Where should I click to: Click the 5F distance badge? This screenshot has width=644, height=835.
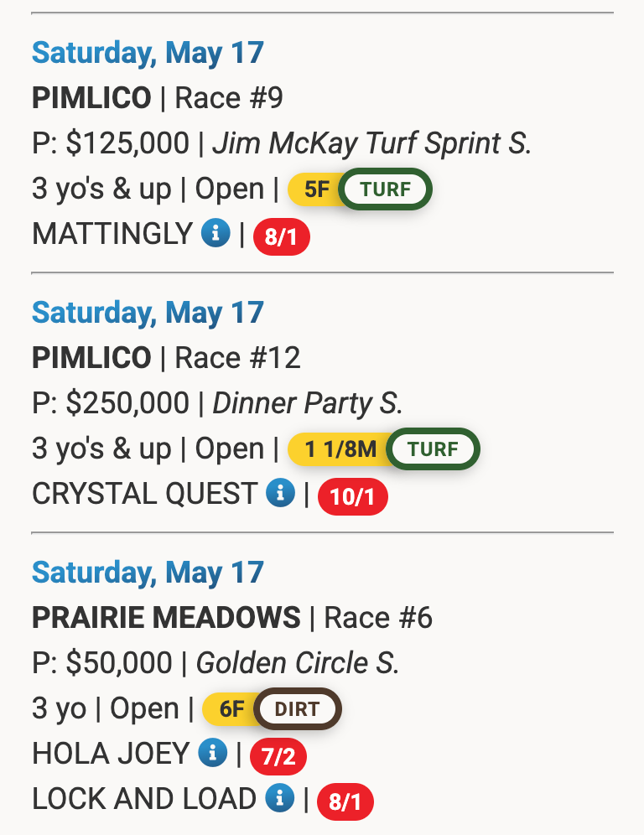click(317, 190)
